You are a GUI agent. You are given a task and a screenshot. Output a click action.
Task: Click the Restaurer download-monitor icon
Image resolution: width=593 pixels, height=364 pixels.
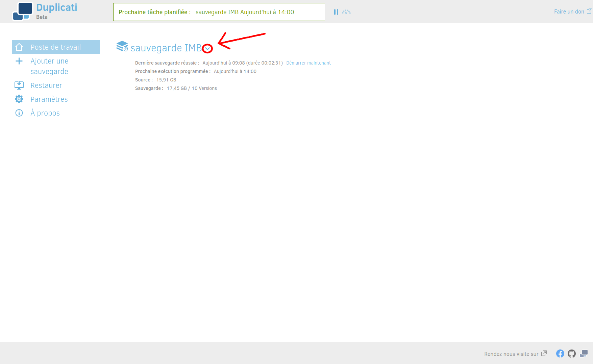pyautogui.click(x=19, y=85)
